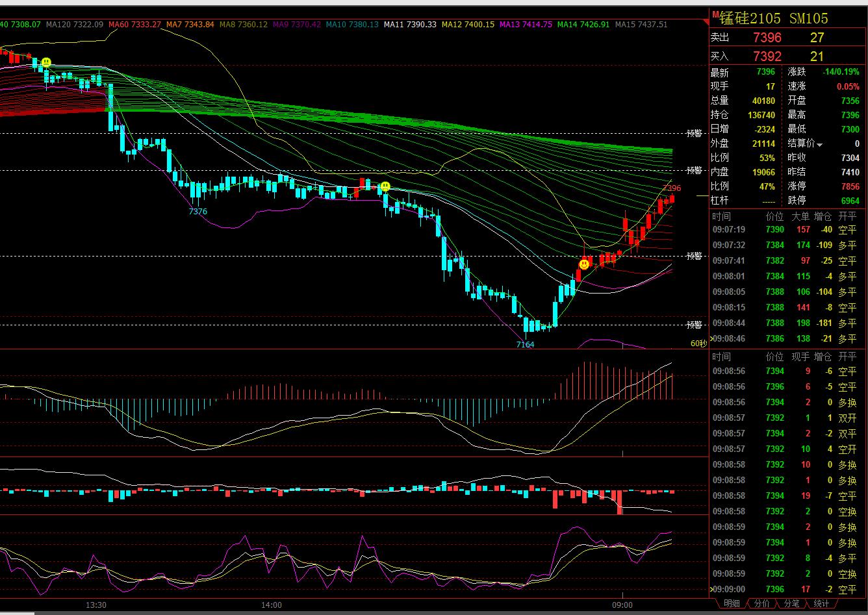Click the 卖出 label in quote panel
868x615 pixels.
pyautogui.click(x=720, y=38)
